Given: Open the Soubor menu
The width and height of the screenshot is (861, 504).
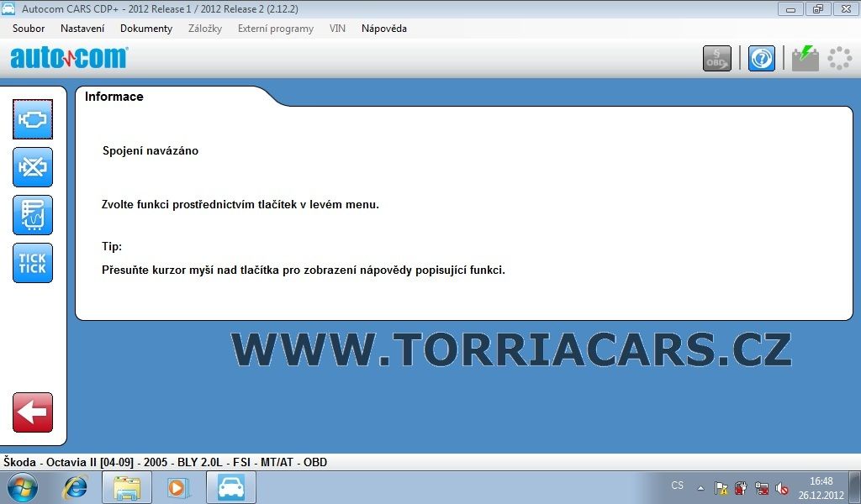Looking at the screenshot, I should coord(29,29).
